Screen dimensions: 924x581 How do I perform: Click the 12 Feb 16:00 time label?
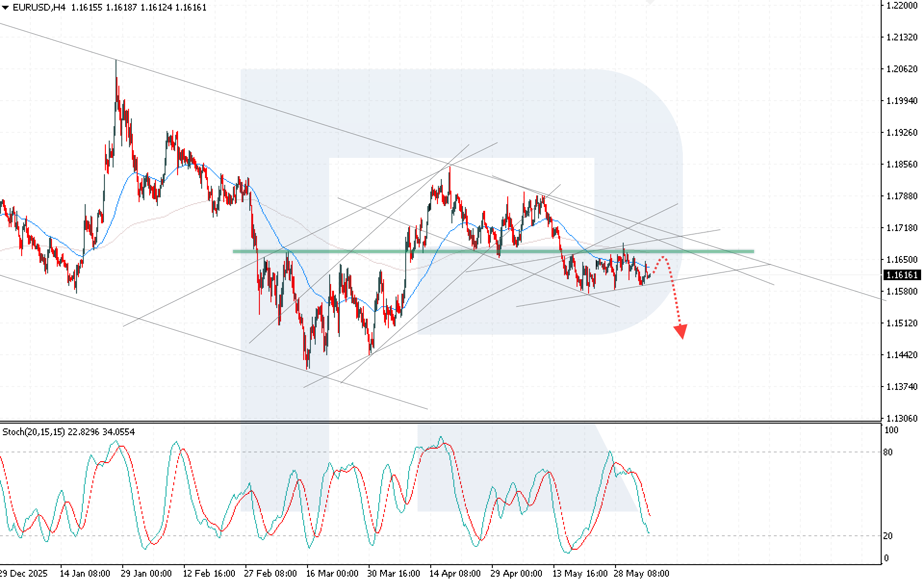pos(209,573)
